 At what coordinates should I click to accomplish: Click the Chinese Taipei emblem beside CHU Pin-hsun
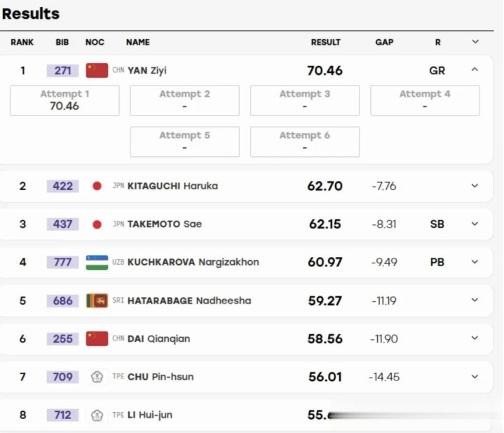pos(97,377)
